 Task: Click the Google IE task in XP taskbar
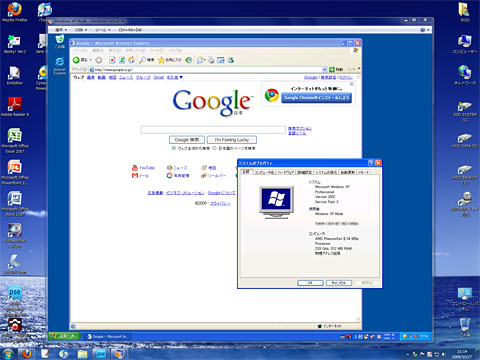pos(107,337)
